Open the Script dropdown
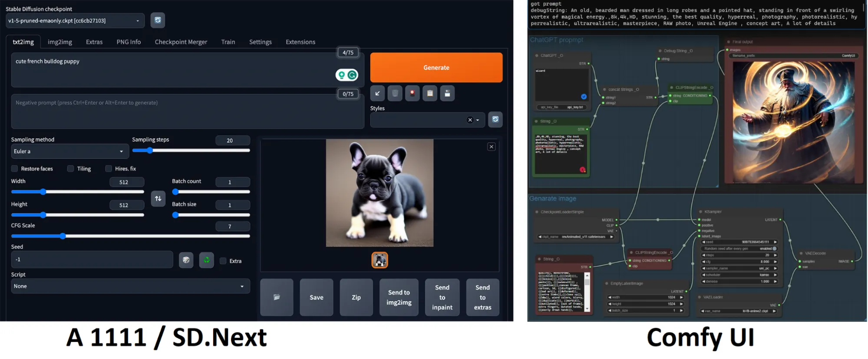868x359 pixels. pos(130,286)
